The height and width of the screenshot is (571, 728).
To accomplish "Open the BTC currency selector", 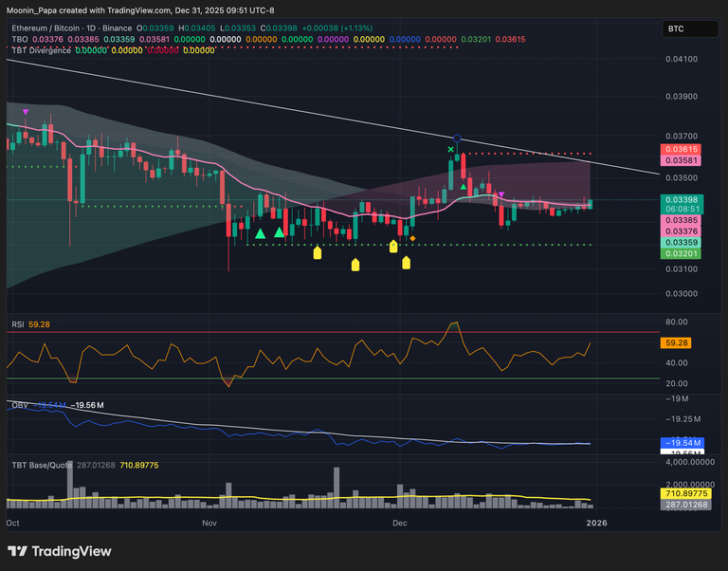I will 675,29.
